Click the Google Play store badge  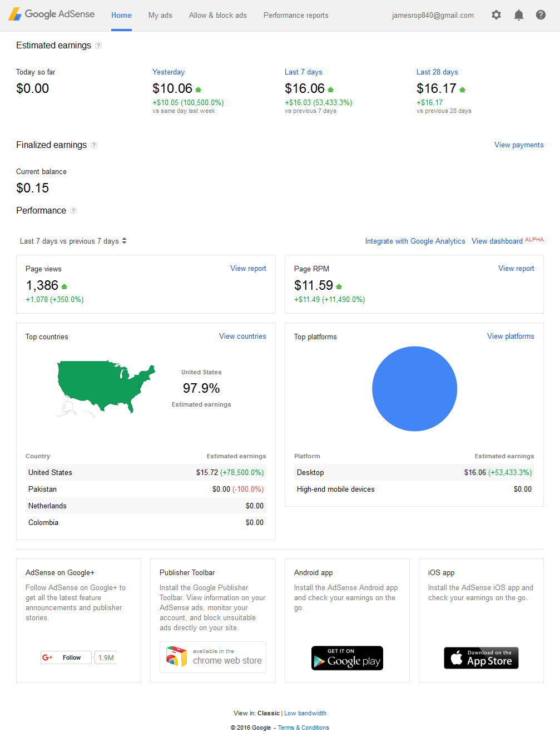(347, 658)
